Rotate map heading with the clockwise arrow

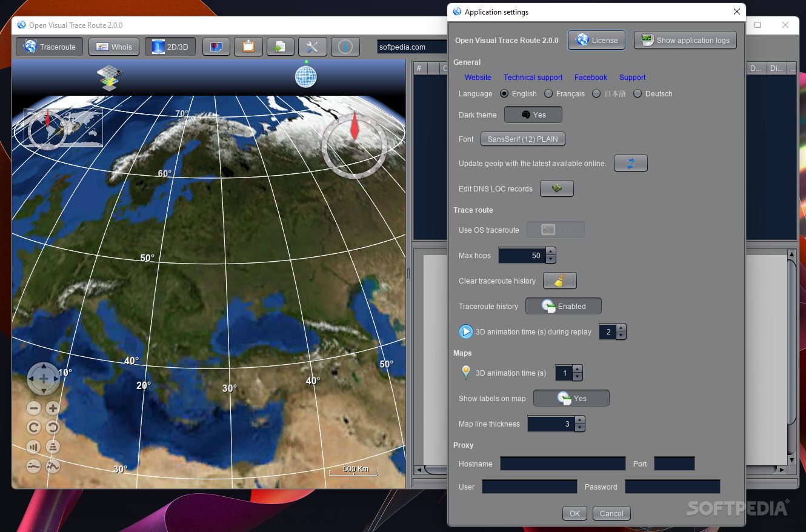tap(34, 428)
